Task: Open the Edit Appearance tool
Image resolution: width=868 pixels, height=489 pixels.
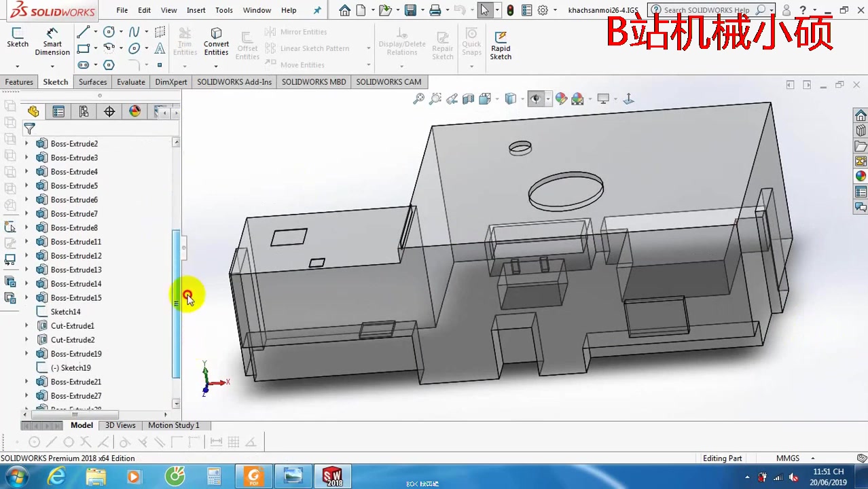Action: pos(561,98)
